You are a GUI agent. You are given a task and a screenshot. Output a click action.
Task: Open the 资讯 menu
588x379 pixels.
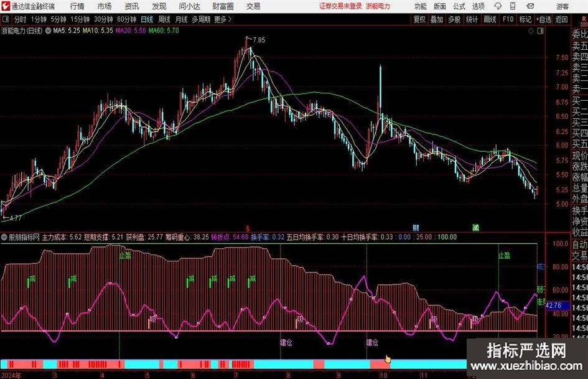(x=132, y=6)
